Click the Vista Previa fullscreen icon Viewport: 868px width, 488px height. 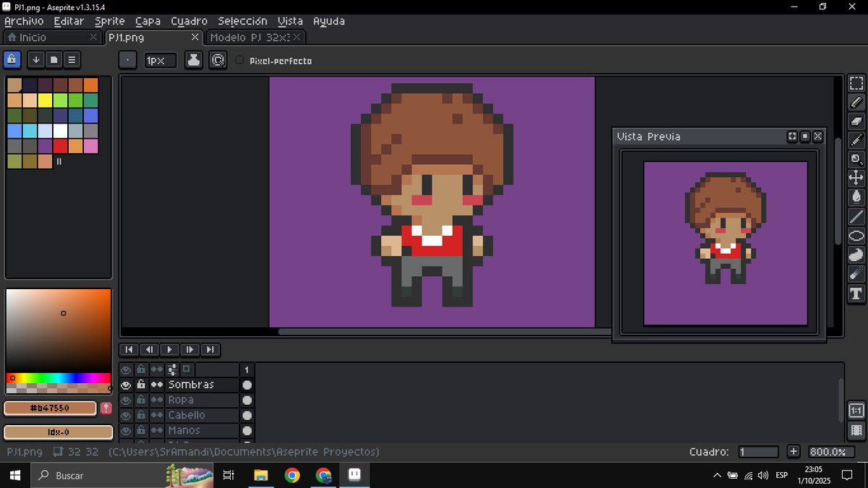click(x=792, y=136)
